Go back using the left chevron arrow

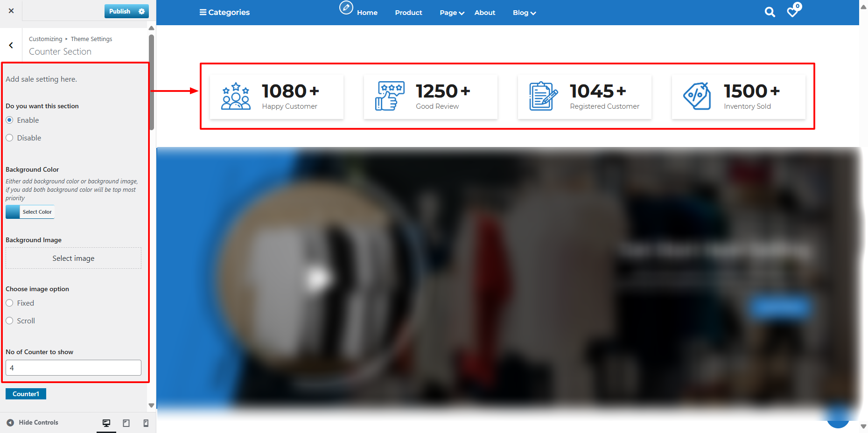[11, 45]
